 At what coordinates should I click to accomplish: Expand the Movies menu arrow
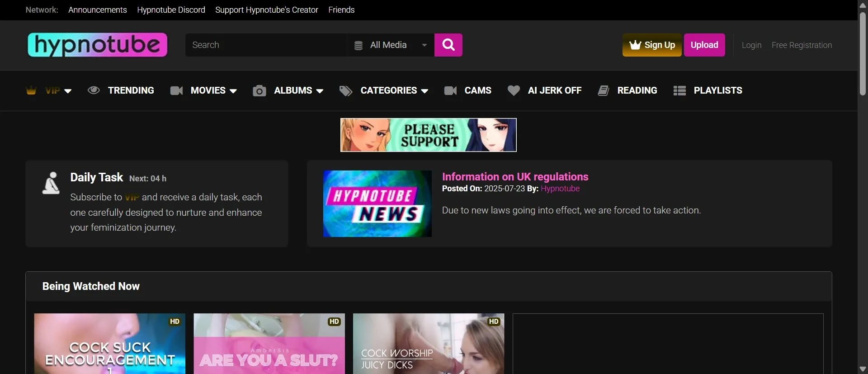click(233, 91)
